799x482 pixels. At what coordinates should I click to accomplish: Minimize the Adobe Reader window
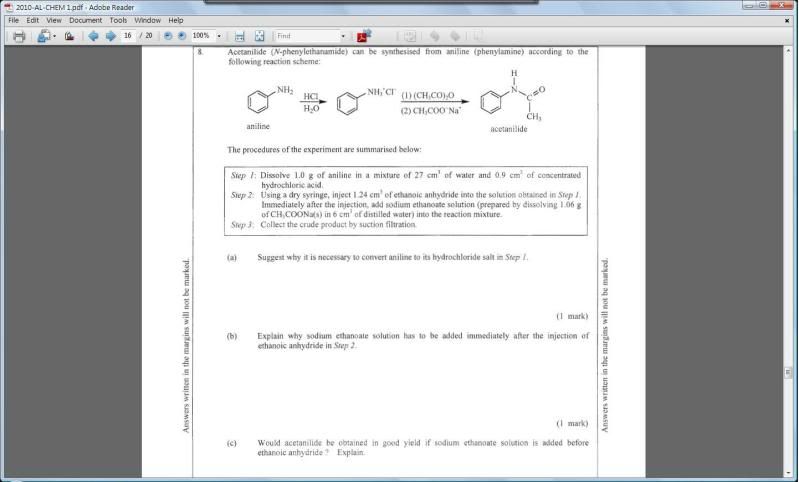coord(748,5)
